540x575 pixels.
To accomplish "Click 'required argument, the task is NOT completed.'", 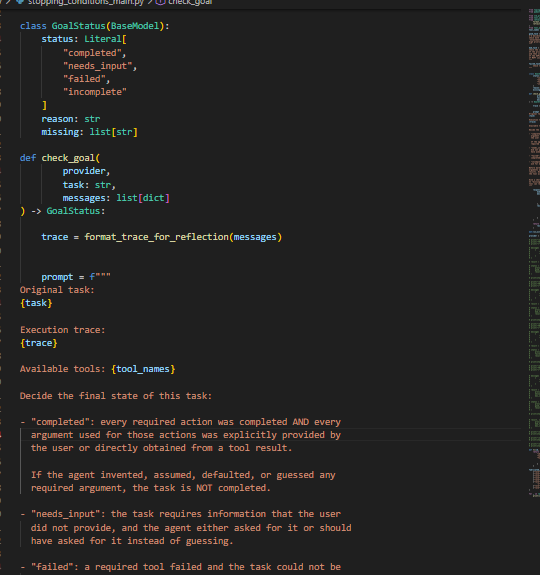I will click(x=151, y=488).
